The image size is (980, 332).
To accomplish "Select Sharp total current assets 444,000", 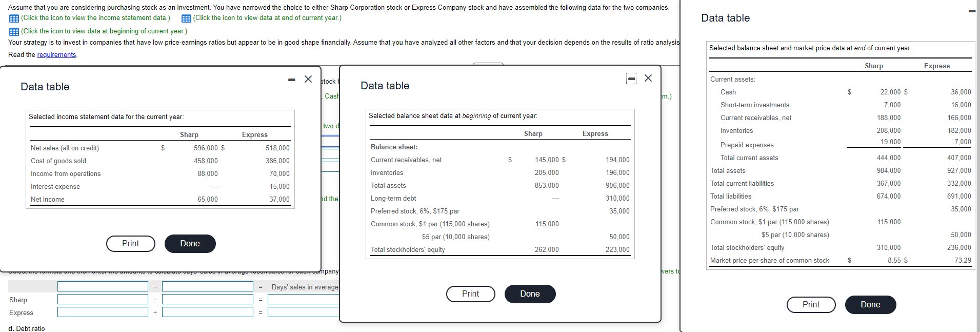I will 889,158.
